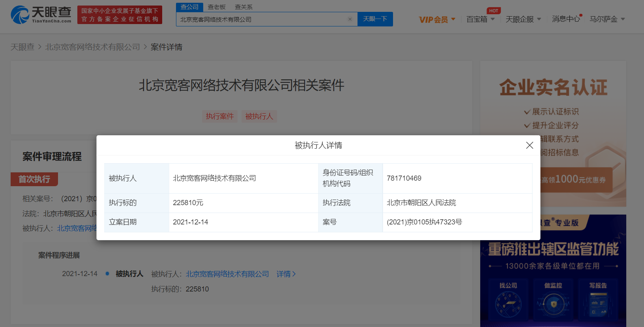Click the 2021-12-14 timeline date entry

pyautogui.click(x=80, y=274)
